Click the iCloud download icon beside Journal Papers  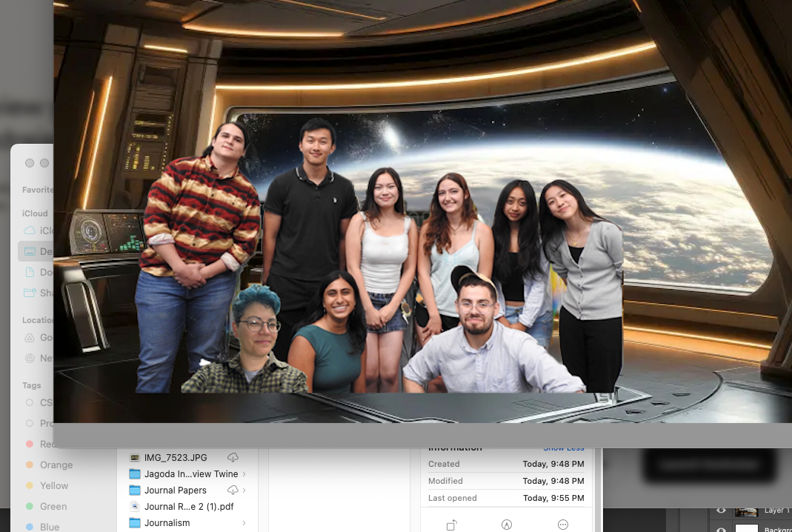pyautogui.click(x=232, y=490)
